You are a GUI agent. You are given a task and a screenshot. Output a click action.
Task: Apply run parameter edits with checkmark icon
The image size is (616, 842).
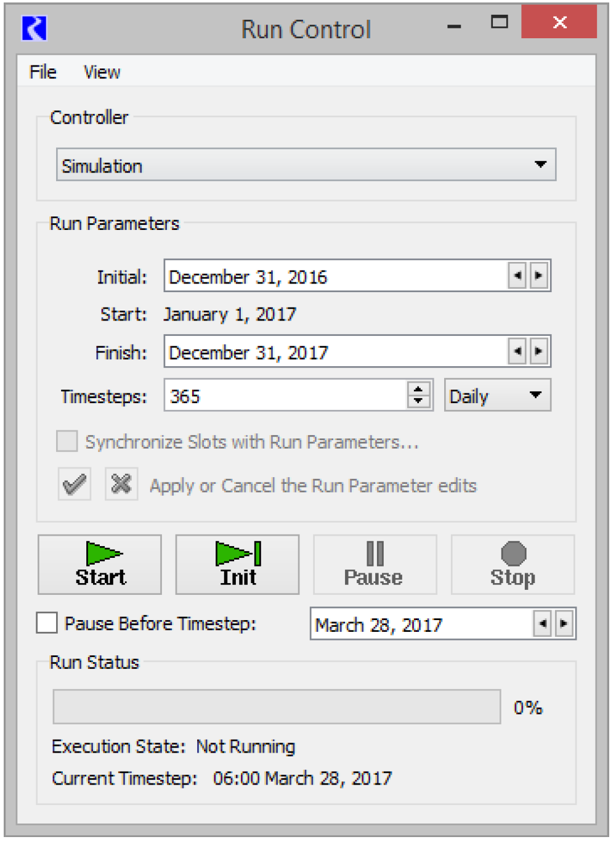(x=75, y=484)
